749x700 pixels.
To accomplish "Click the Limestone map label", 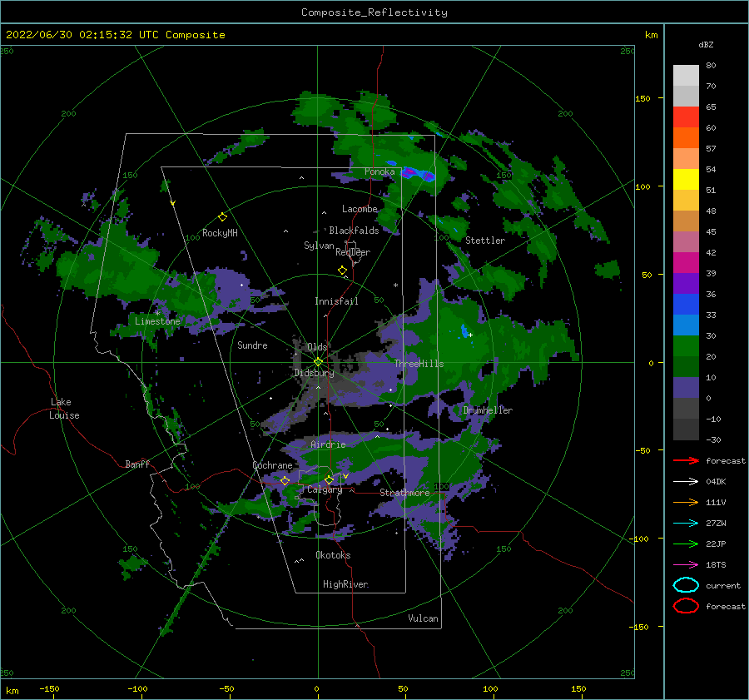I will pos(157,321).
